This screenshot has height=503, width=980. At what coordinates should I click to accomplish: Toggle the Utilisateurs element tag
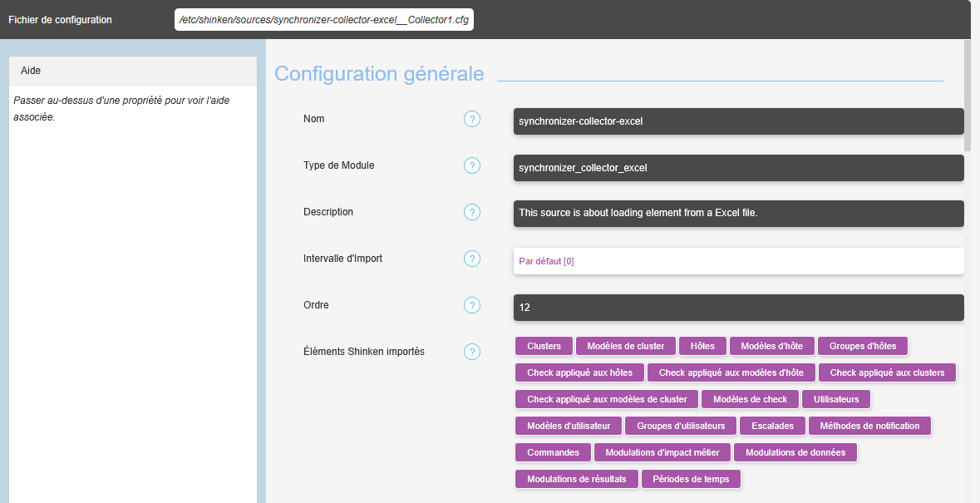click(836, 399)
